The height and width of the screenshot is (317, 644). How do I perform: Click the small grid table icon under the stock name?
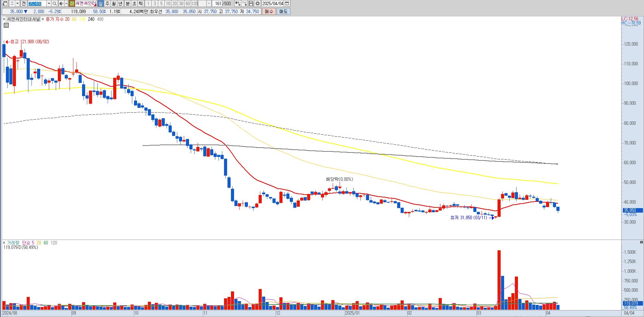point(6,25)
